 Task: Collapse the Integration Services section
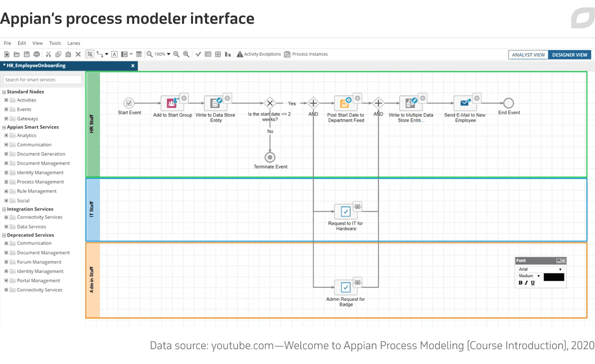click(4, 209)
